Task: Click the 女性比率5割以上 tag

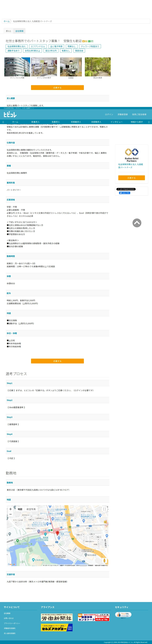Action: point(33,51)
